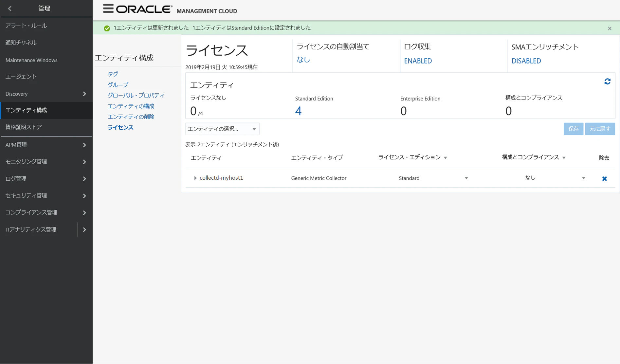Click the Oracle Management Cloud logo
This screenshot has width=620, height=364.
(x=177, y=10)
